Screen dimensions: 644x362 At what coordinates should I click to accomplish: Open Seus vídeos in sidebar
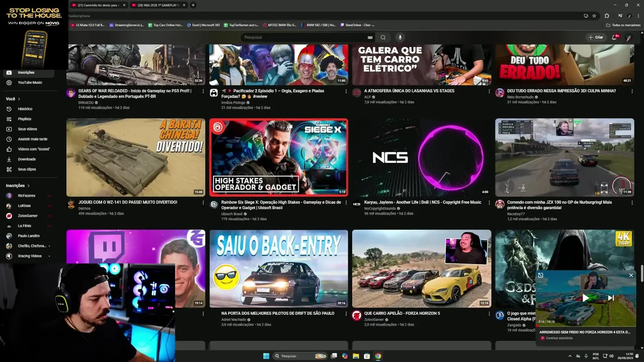[27, 129]
